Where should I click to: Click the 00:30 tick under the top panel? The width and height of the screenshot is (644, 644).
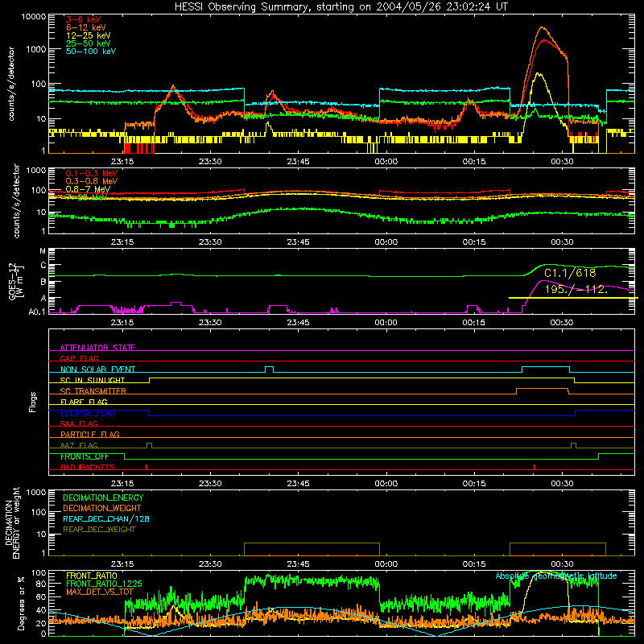tap(562, 162)
